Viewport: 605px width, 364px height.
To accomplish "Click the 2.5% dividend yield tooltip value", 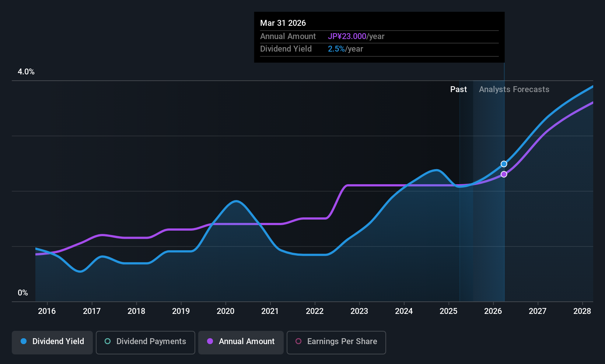I will coord(336,49).
